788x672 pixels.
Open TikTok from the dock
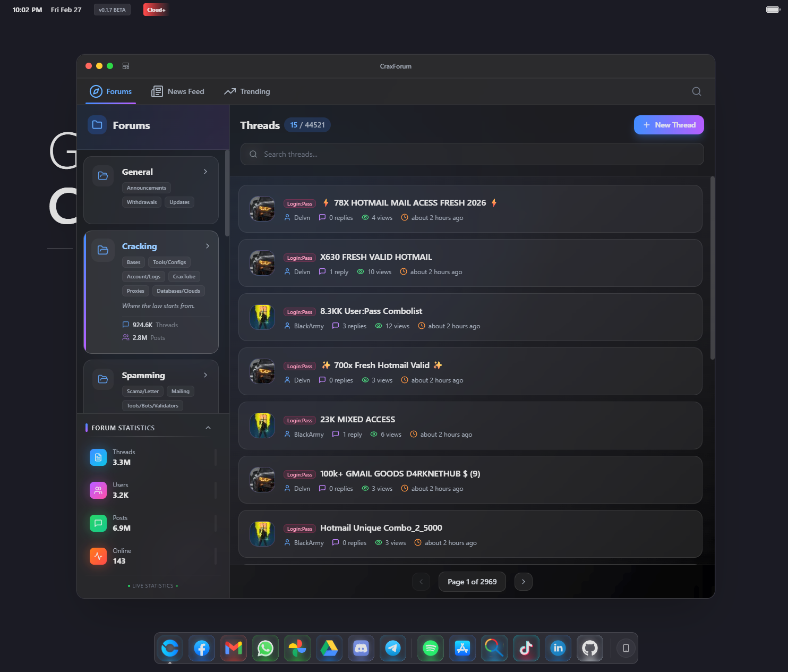526,648
